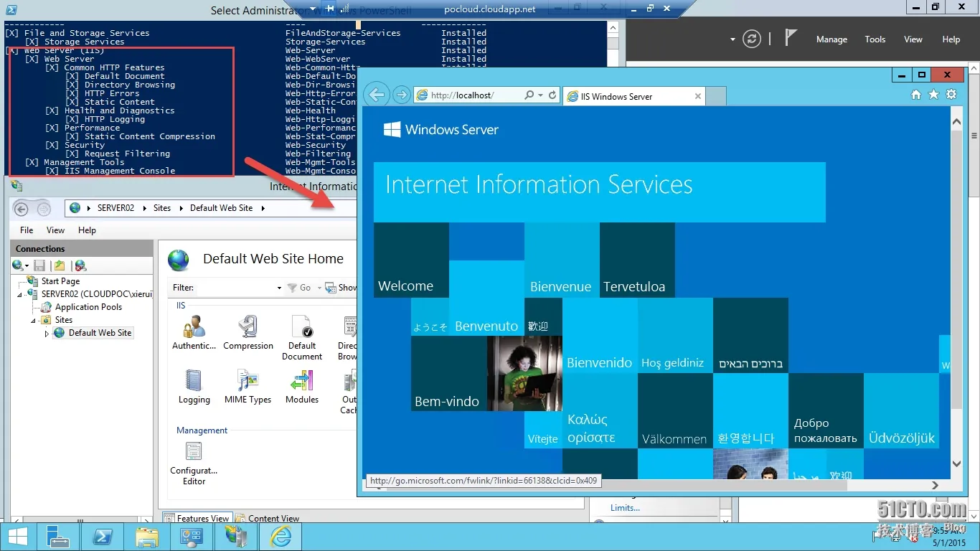This screenshot has width=980, height=551.
Task: Close the IIS Windows Server tab
Action: pyautogui.click(x=698, y=96)
